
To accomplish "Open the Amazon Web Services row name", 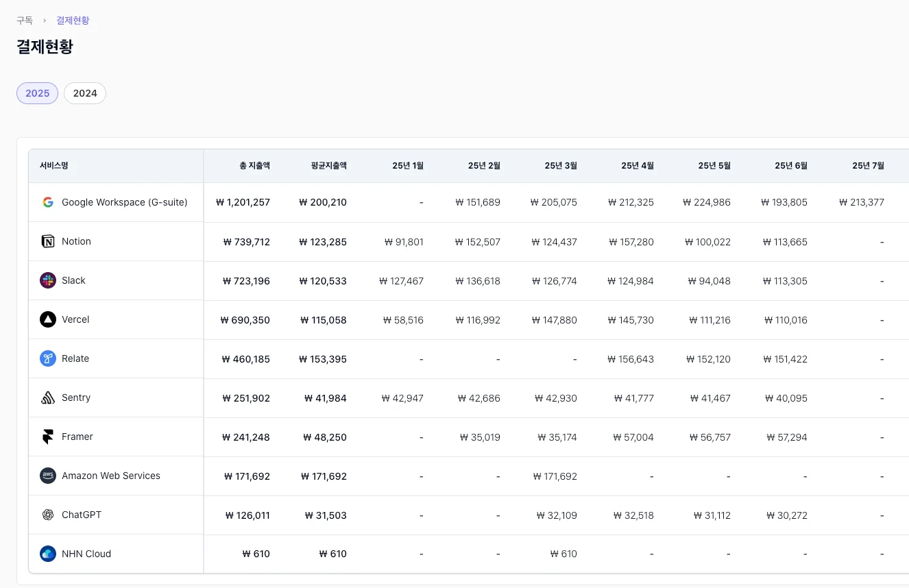I will point(110,476).
